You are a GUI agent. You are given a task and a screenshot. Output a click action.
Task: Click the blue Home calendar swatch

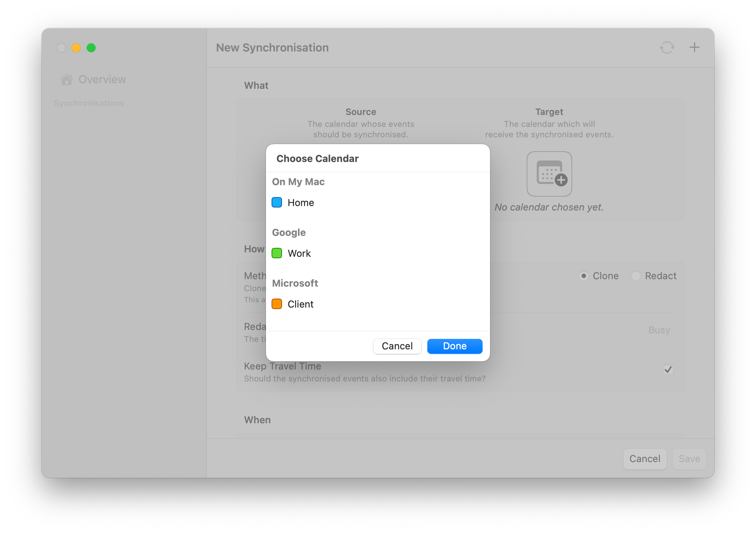tap(277, 202)
